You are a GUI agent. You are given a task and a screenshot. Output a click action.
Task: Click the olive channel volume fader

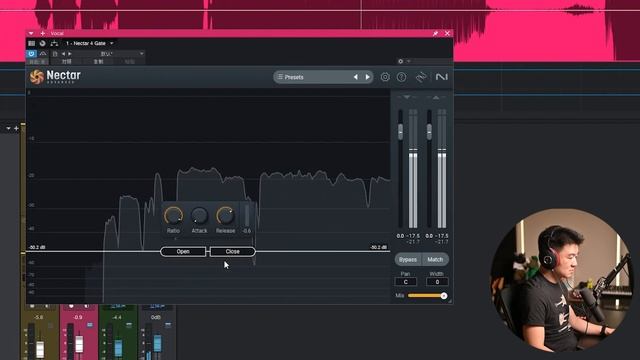[40, 349]
